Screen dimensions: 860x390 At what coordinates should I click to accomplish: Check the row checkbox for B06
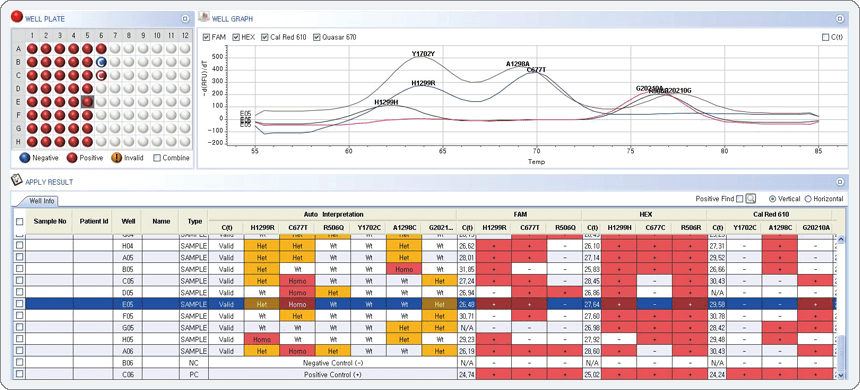(x=19, y=363)
